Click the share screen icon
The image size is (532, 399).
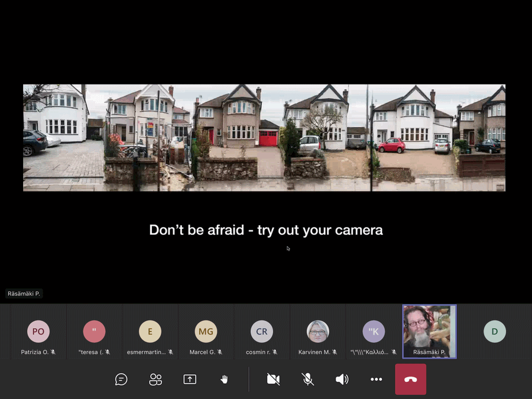[190, 379]
